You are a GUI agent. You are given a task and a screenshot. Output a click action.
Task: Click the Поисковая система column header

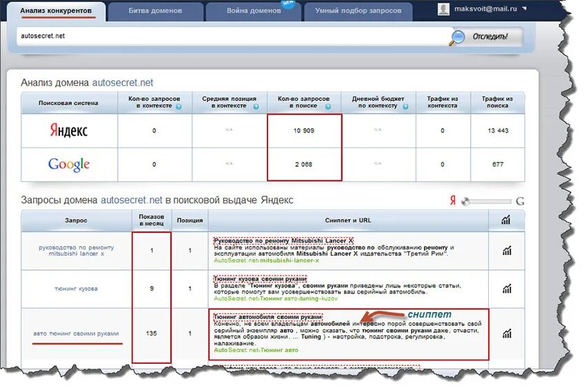(68, 103)
